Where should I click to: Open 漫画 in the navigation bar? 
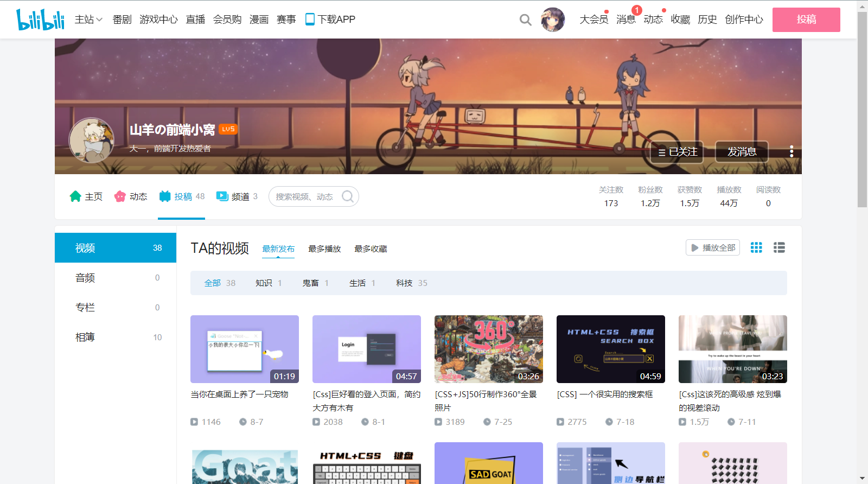coord(259,20)
